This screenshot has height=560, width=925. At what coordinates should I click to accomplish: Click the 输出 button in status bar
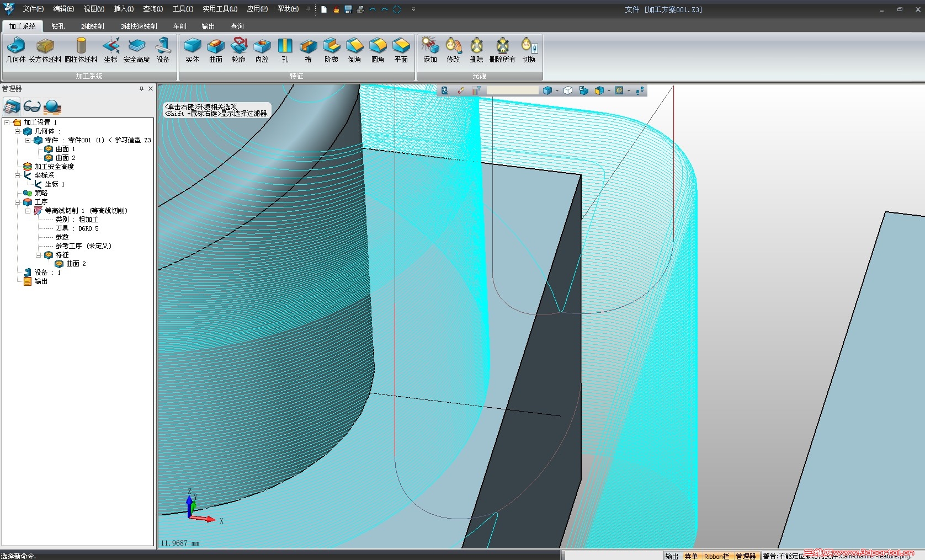click(672, 556)
